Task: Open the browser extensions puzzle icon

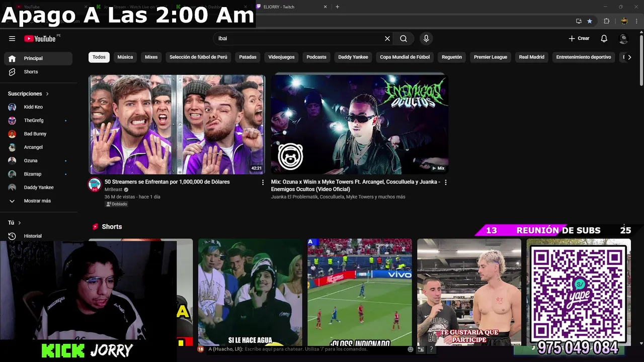Action: 607,21
